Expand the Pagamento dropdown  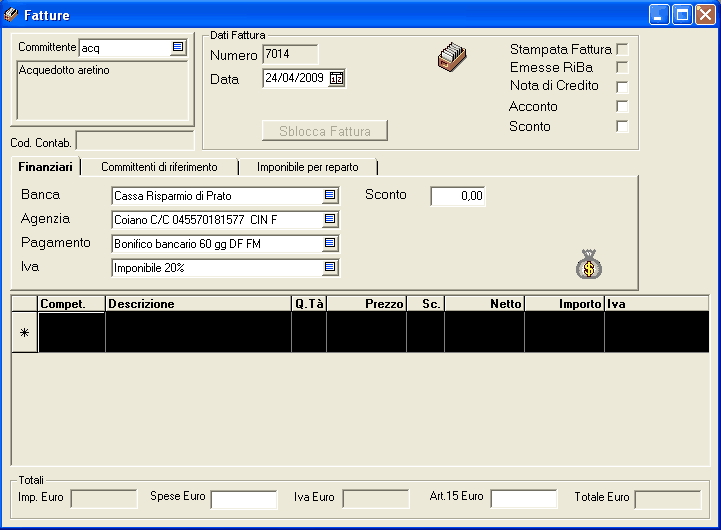(x=330, y=243)
